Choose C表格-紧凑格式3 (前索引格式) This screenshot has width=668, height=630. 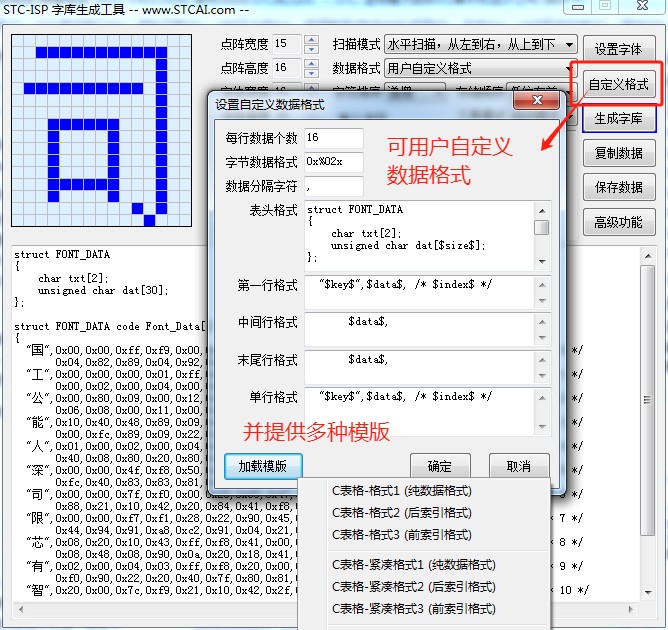pyautogui.click(x=414, y=608)
